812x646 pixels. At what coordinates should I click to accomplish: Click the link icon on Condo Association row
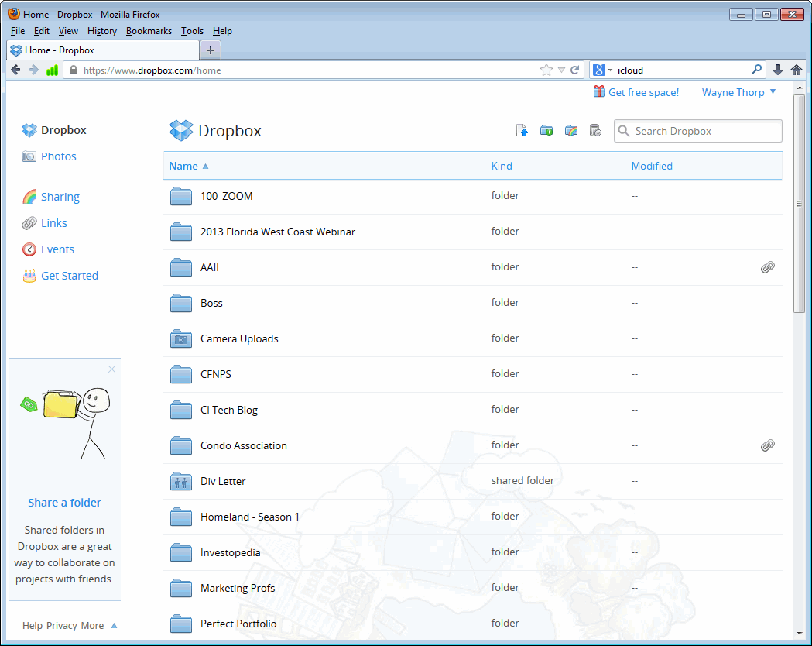[x=767, y=445]
